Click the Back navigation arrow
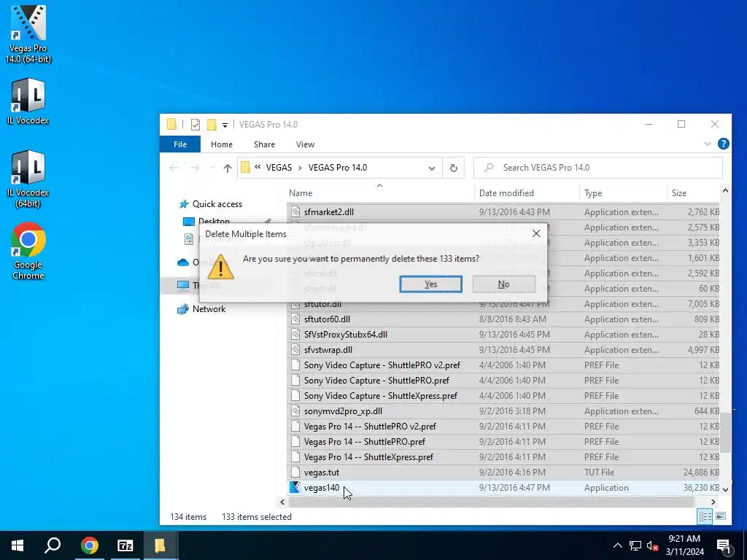The width and height of the screenshot is (747, 560). (x=174, y=168)
